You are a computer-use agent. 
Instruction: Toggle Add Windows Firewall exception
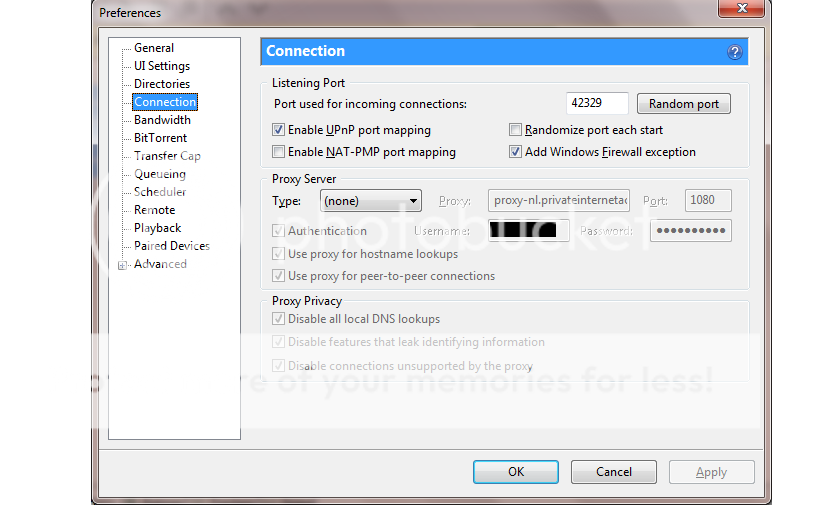(516, 152)
